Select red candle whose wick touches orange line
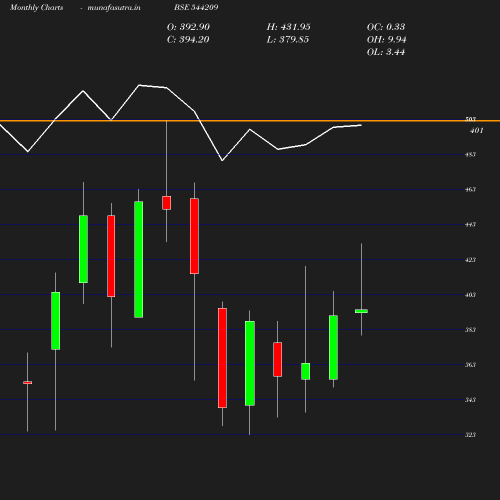The width and height of the screenshot is (500, 500). point(167,203)
